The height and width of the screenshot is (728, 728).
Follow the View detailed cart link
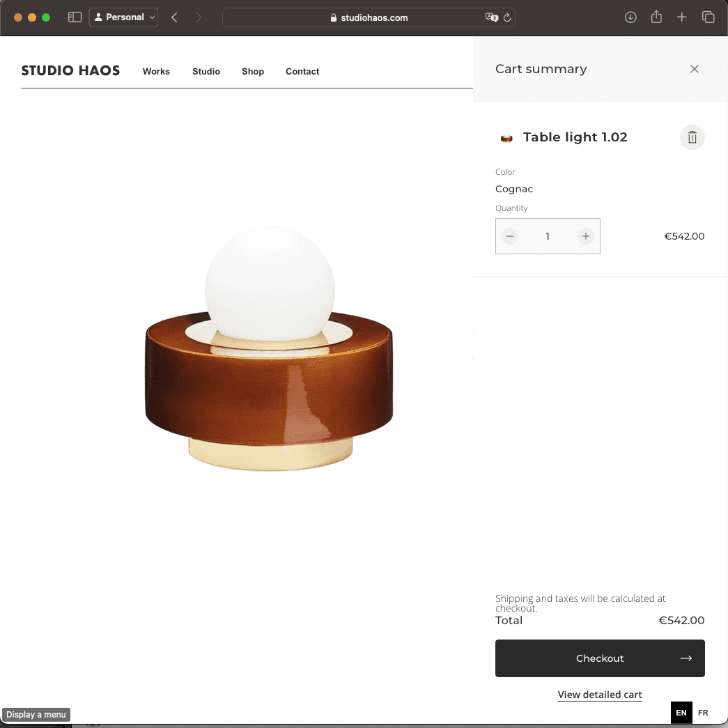coord(600,695)
